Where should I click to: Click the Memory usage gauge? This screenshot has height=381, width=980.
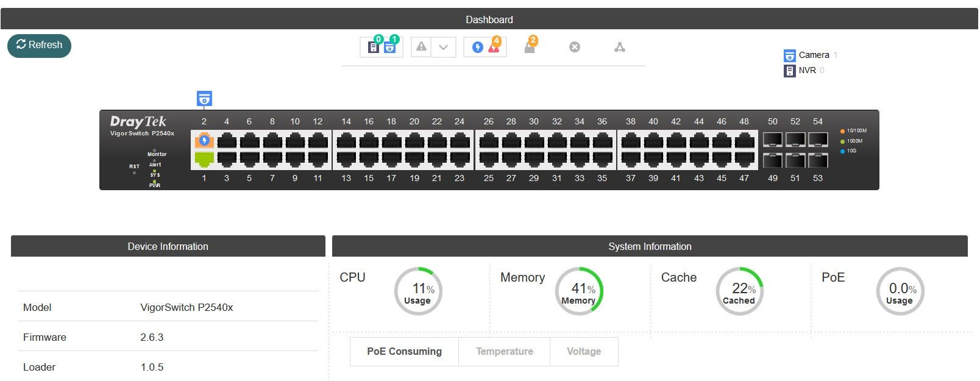(x=578, y=291)
